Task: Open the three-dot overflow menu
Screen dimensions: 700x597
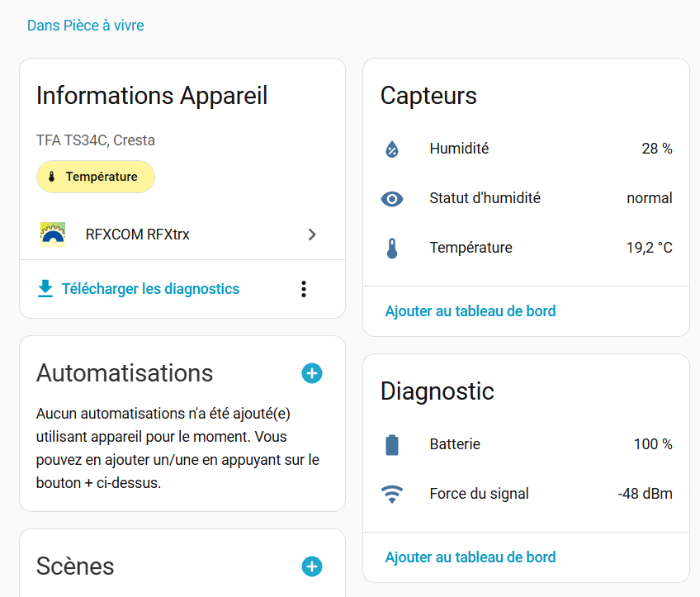Action: (x=304, y=289)
